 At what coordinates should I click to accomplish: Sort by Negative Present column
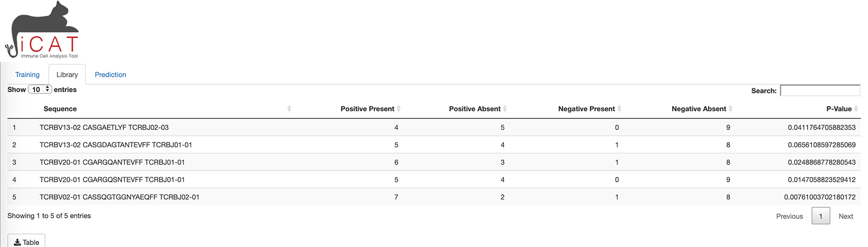tap(586, 109)
